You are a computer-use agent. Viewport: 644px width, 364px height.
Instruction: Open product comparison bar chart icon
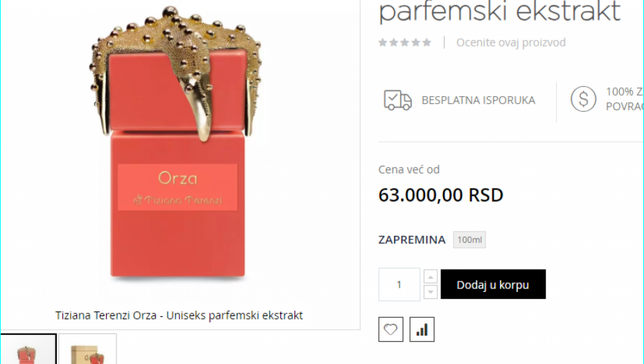[x=422, y=329]
